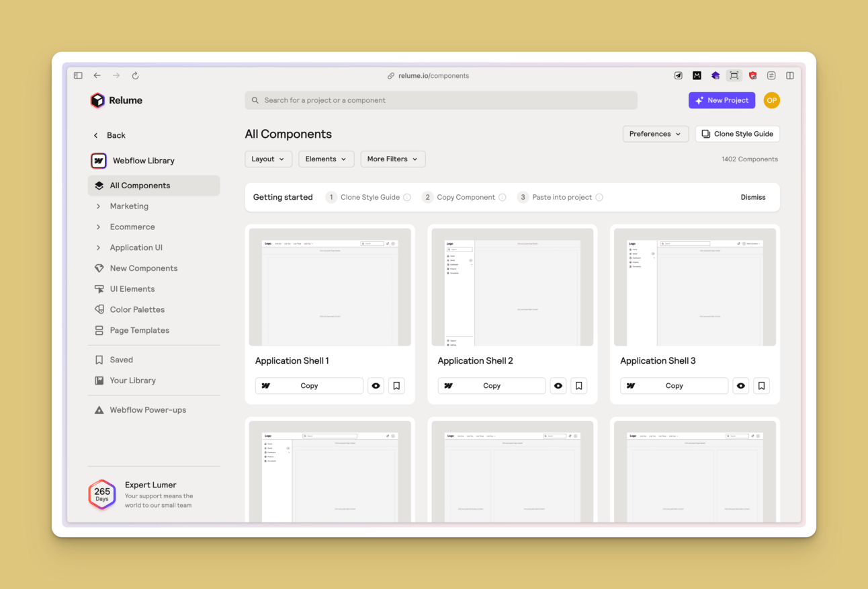Open the More Filters dropdown
868x589 pixels.
tap(392, 159)
